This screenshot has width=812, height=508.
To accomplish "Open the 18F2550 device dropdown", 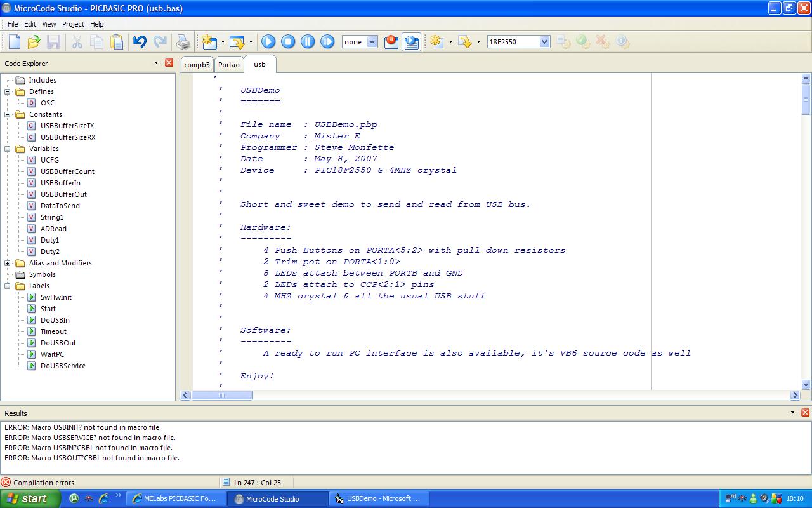I will [544, 42].
